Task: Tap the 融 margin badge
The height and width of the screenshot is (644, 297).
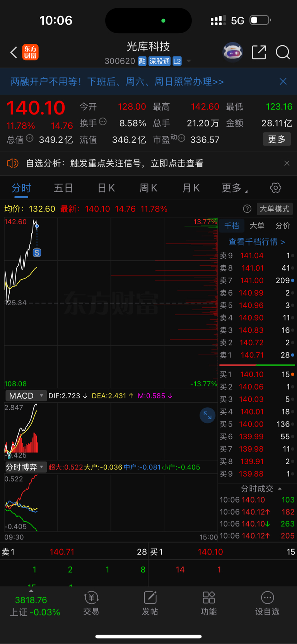Action: tap(142, 61)
